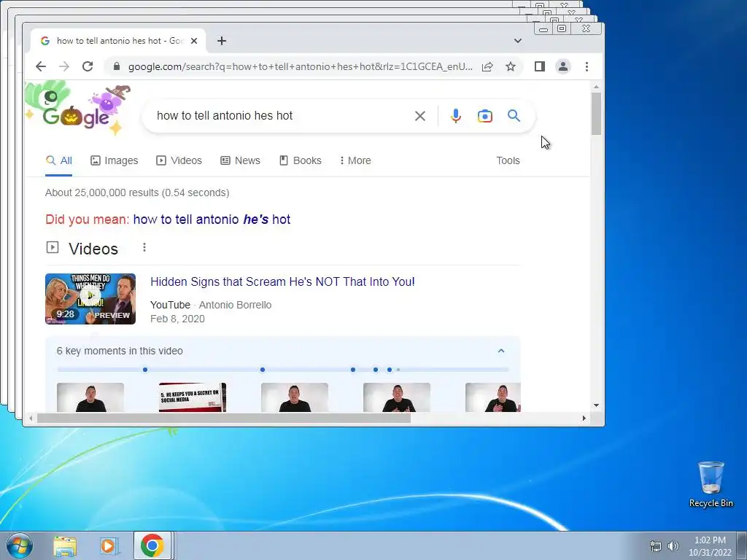
Task: Play the 9:28 video preview thumbnail
Action: click(90, 299)
